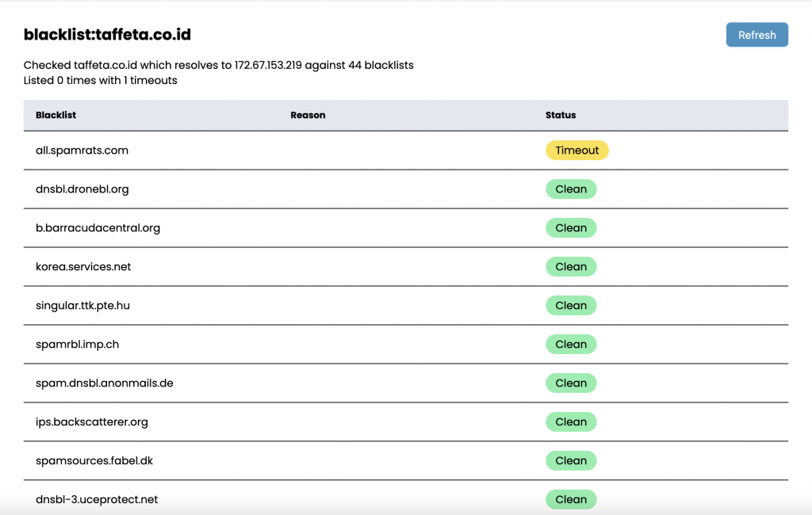Select the singular.ttk.pte.hu entry
Viewport: 812px width, 515px height.
click(82, 305)
